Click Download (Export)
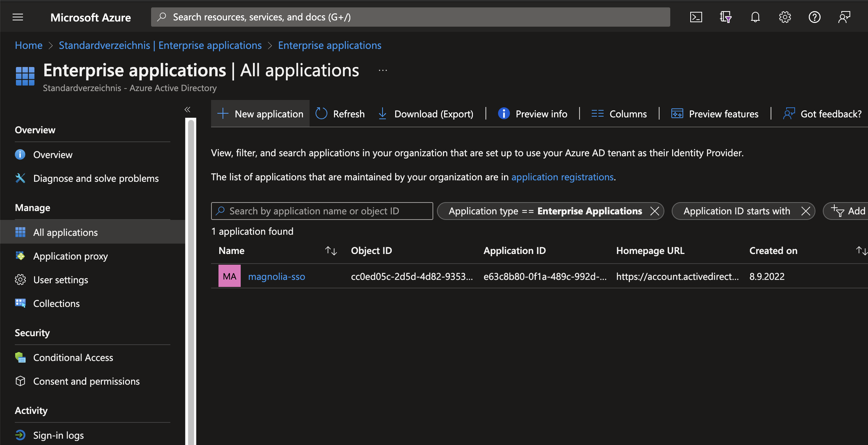The height and width of the screenshot is (445, 868). click(x=425, y=114)
